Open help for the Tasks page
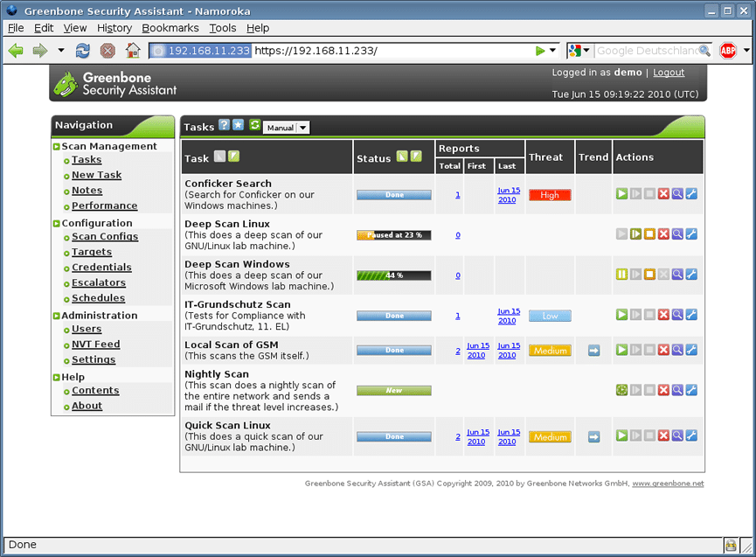Screen dimensions: 756x557 click(225, 126)
